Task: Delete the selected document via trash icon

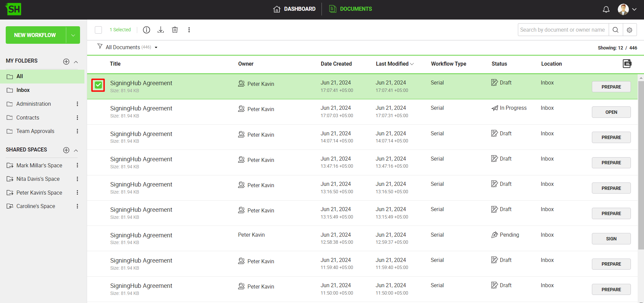Action: (175, 30)
